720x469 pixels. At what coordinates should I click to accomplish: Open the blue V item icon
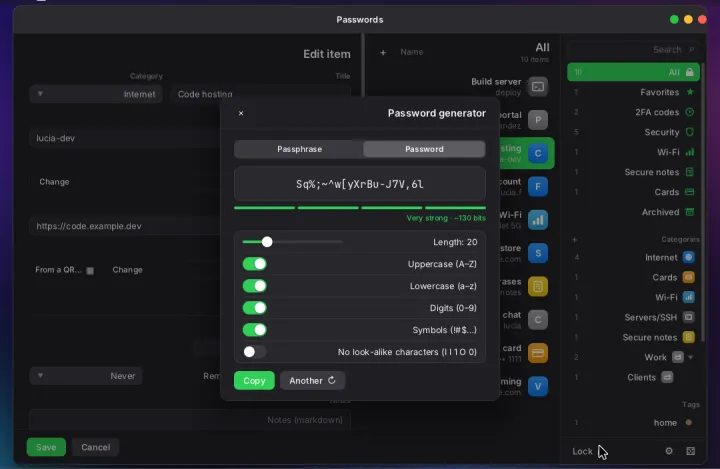point(538,386)
